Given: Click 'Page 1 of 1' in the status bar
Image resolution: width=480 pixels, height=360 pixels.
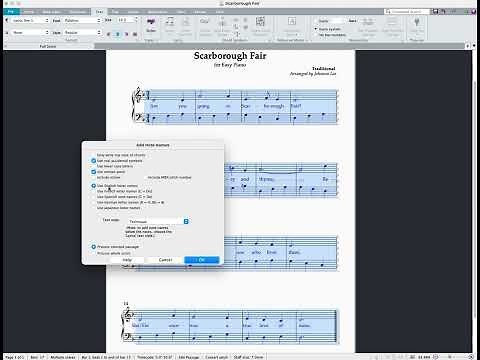Looking at the screenshot, I should pyautogui.click(x=15, y=357).
